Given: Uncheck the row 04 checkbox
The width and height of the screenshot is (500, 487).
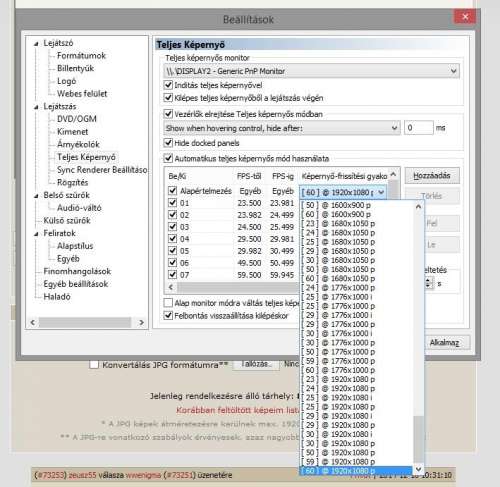Looking at the screenshot, I should [x=172, y=239].
